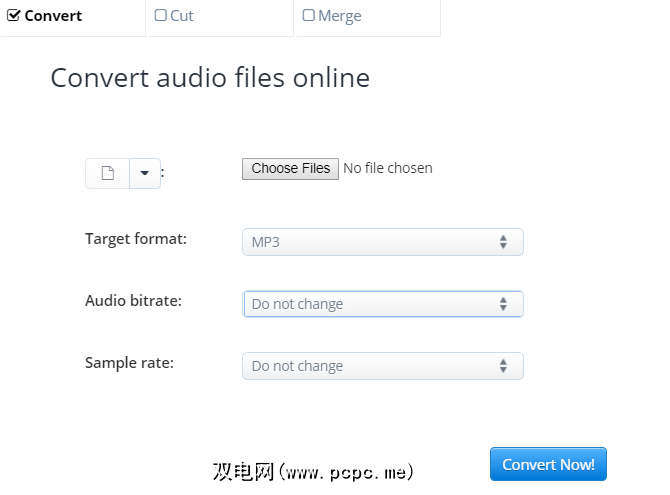This screenshot has height=495, width=670.
Task: Expand the Audio bitrate dropdown
Action: [x=382, y=304]
